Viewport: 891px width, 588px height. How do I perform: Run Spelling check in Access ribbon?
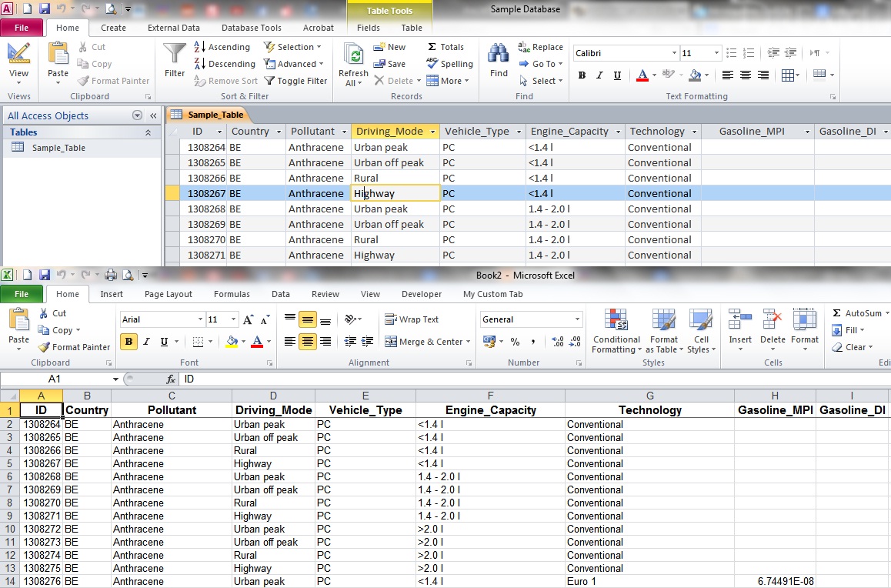tap(449, 64)
